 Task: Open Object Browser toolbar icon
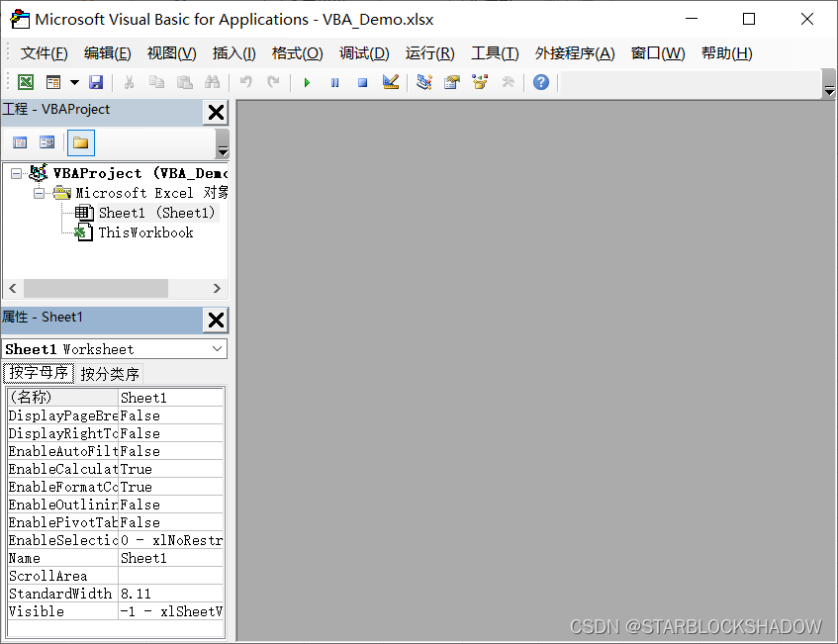480,82
